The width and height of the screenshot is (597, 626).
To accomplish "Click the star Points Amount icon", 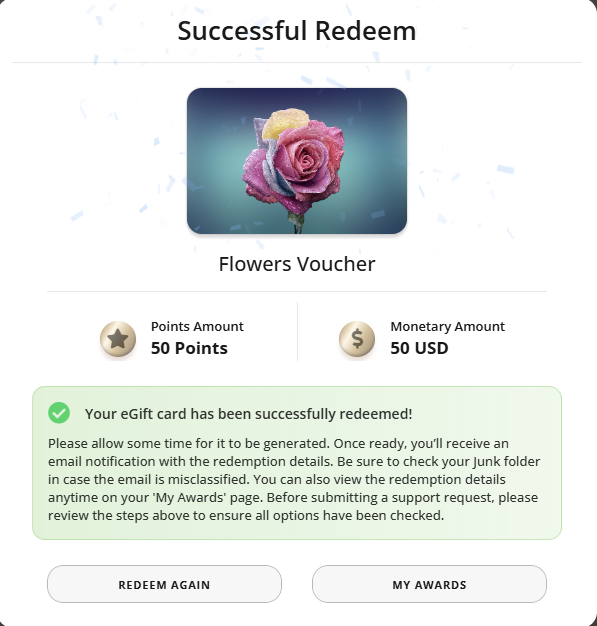I will 118,339.
